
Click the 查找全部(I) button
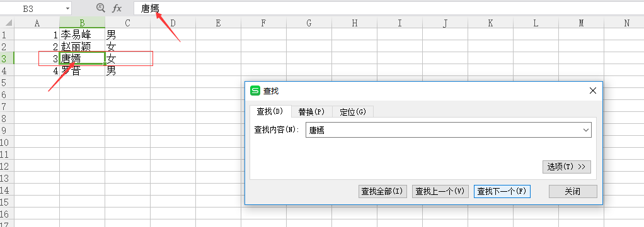point(382,191)
